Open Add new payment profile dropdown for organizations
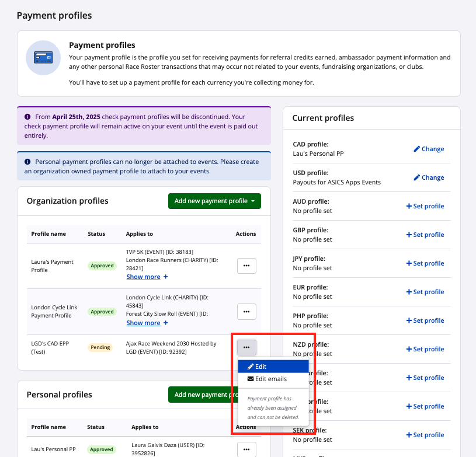The image size is (476, 457). pyautogui.click(x=214, y=201)
